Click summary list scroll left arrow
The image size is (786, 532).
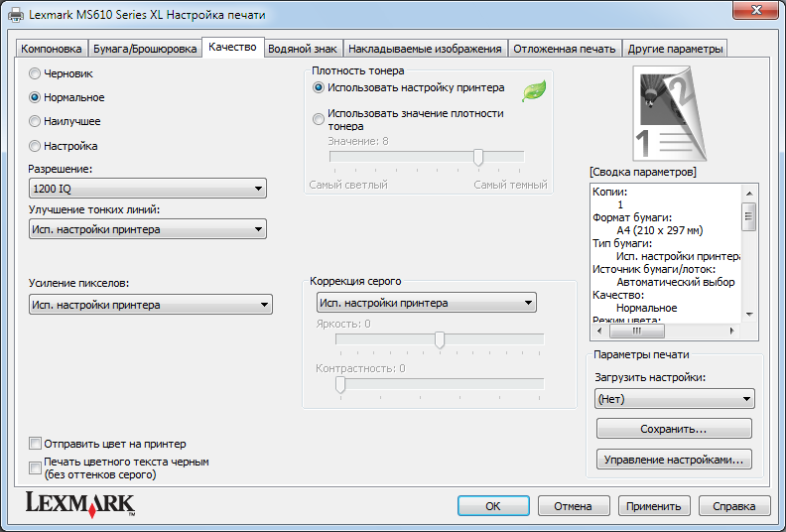599,331
